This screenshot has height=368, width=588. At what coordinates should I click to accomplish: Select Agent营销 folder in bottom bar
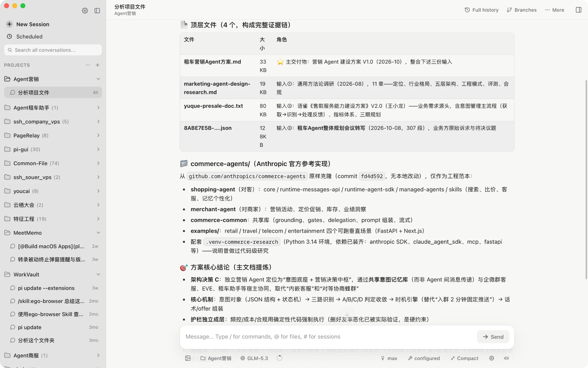click(216, 358)
